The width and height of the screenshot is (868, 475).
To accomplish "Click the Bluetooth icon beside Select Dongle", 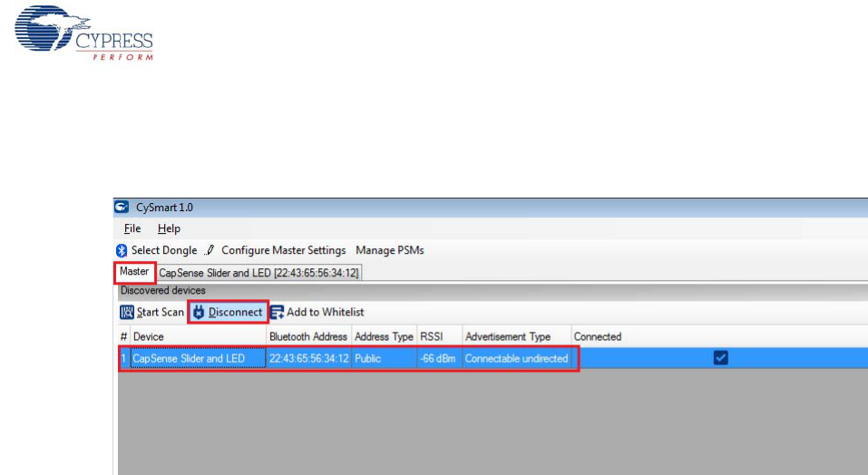I will click(x=122, y=250).
